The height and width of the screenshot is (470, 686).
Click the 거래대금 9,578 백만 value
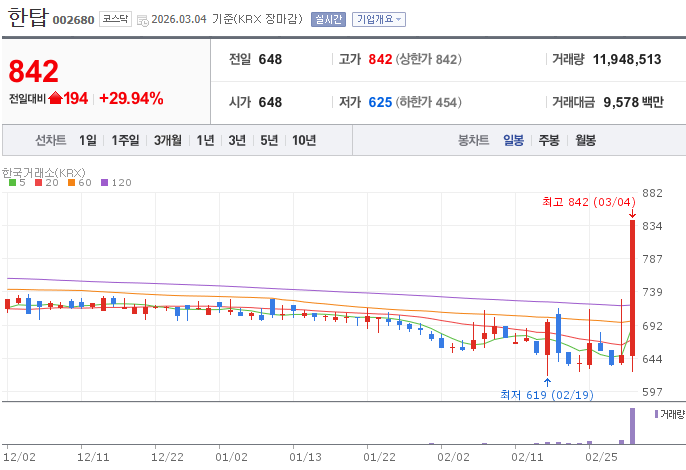633,102
